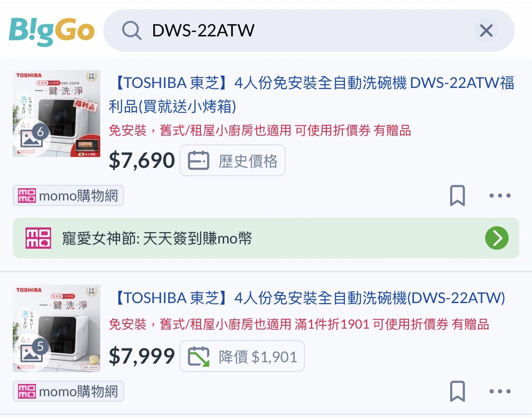Open the 福利品 dishwasher product title
The height and width of the screenshot is (418, 532).
coord(311,95)
